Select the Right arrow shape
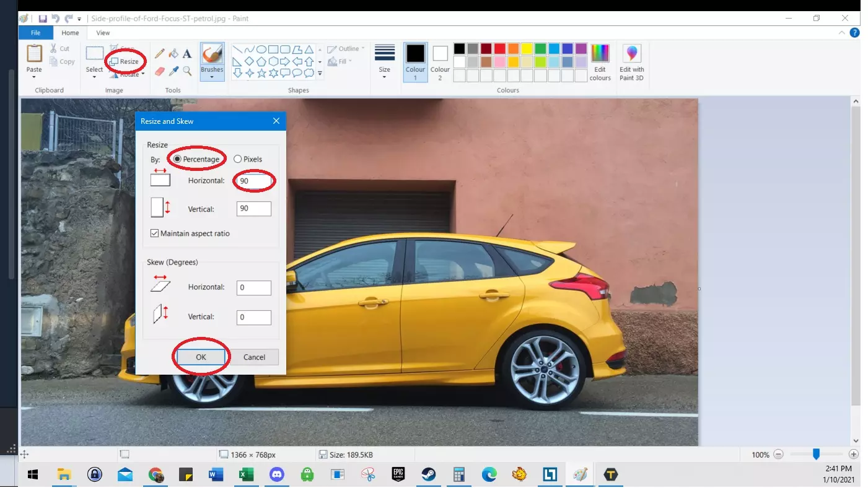Image resolution: width=868 pixels, height=488 pixels. pyautogui.click(x=285, y=61)
